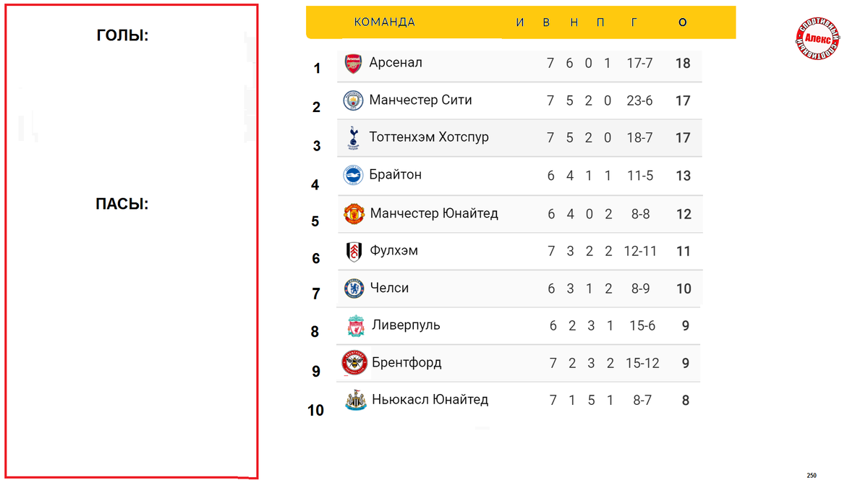The height and width of the screenshot is (488, 868).
Task: Click the Liverpool club crest
Action: (356, 325)
